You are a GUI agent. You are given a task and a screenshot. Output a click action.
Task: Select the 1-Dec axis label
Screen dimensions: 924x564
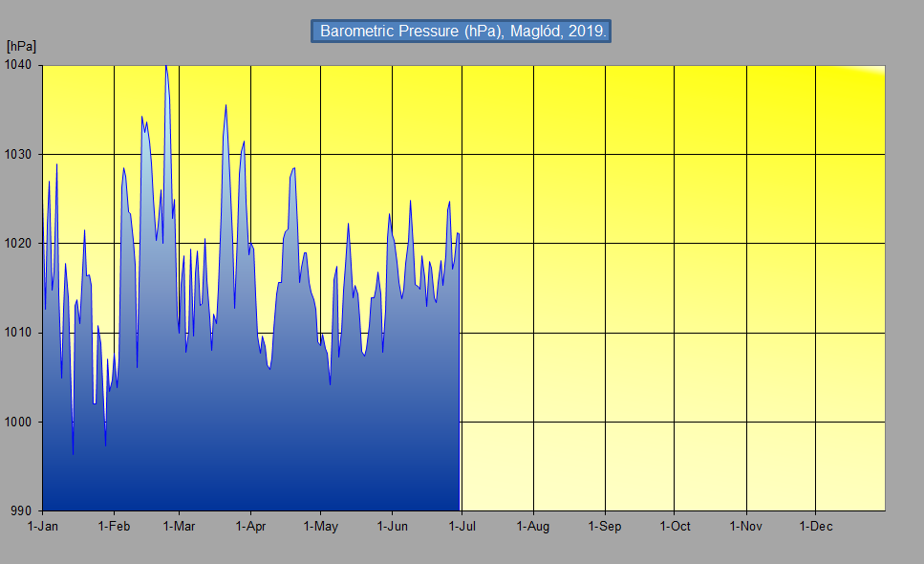pyautogui.click(x=815, y=526)
